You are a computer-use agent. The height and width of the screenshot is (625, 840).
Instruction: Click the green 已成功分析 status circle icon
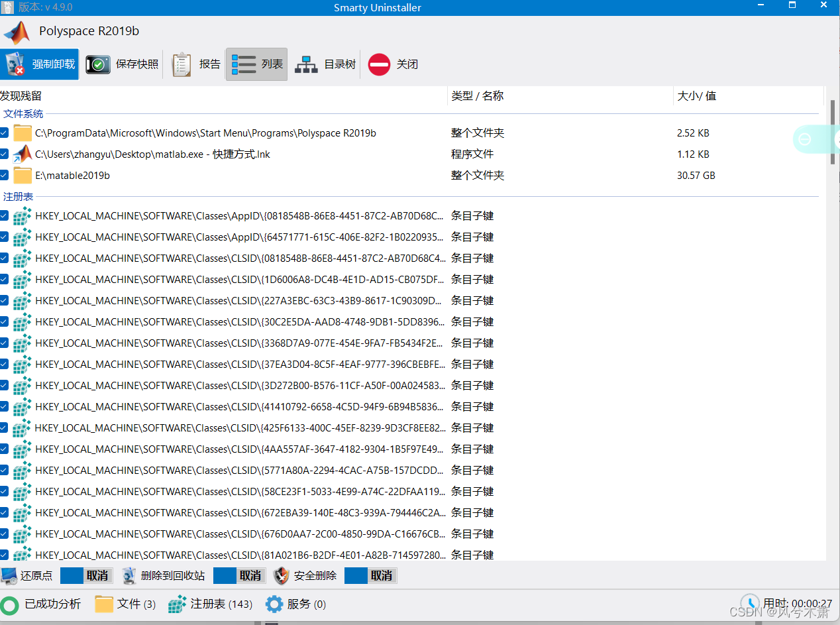pyautogui.click(x=9, y=604)
